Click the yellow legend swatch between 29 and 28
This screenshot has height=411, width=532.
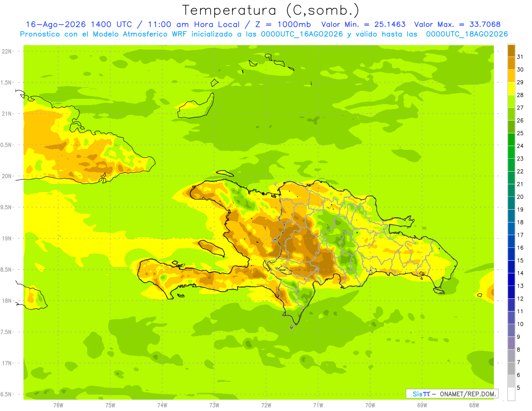pos(511,88)
